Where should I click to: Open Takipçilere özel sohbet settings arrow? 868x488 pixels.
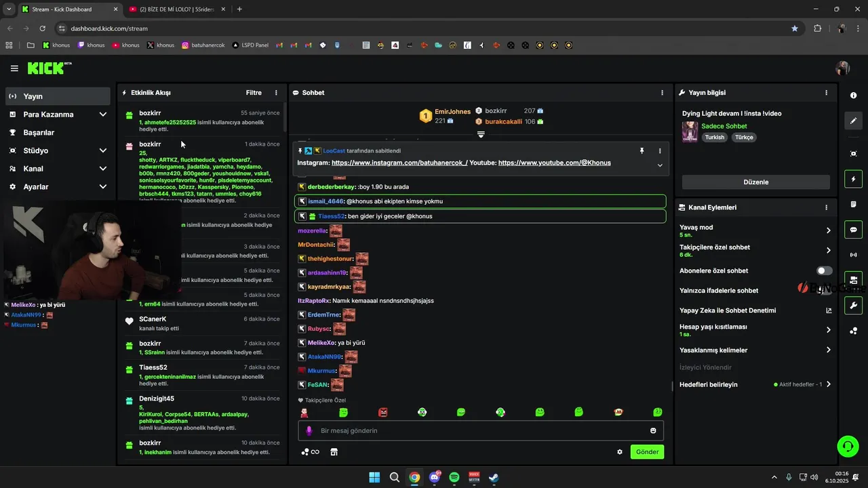point(828,251)
